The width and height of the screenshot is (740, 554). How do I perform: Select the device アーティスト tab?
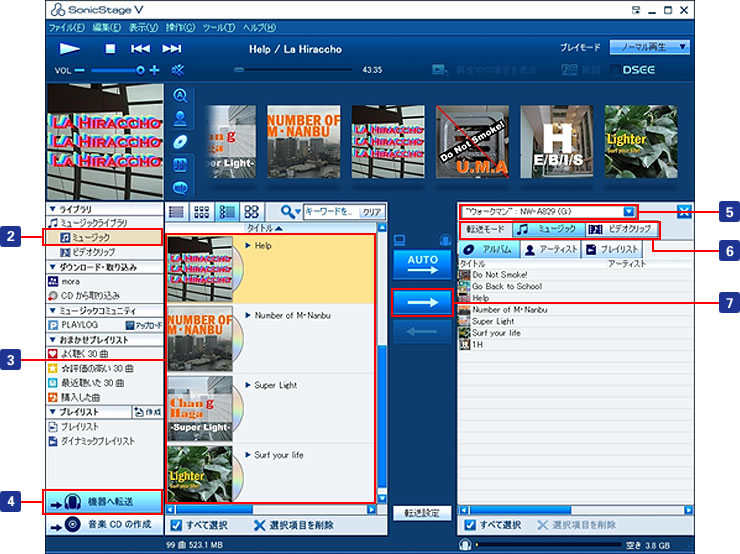pos(550,250)
